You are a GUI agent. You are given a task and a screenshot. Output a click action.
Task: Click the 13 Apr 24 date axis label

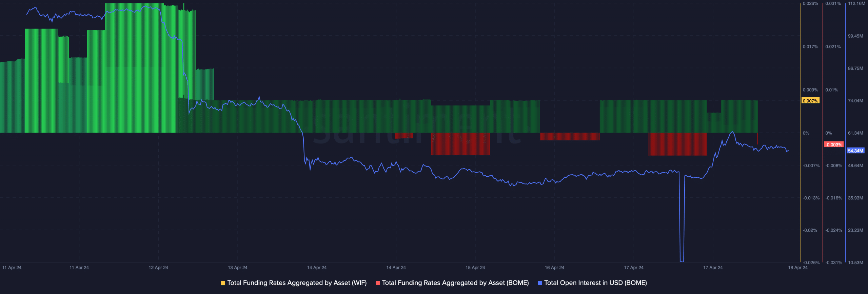click(x=237, y=268)
